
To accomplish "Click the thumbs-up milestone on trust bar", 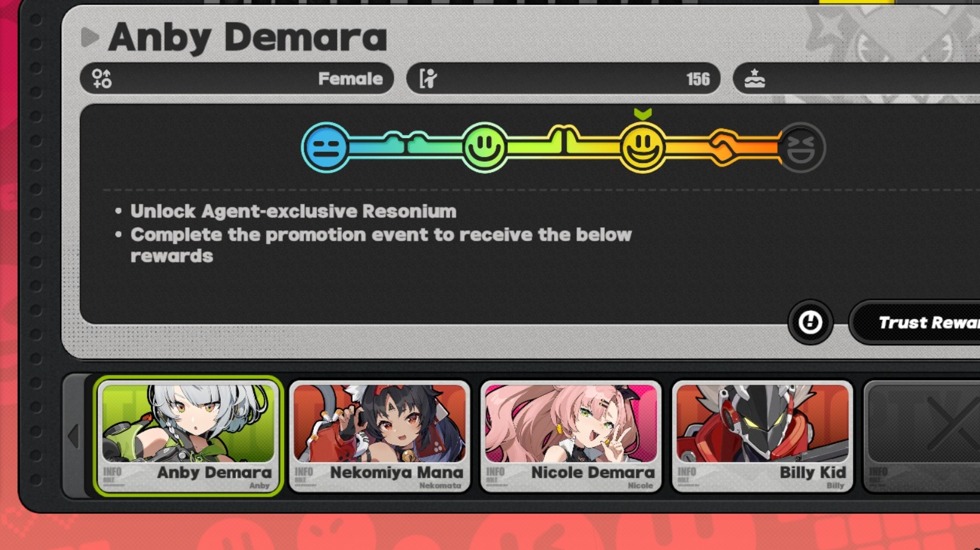I will [x=563, y=139].
